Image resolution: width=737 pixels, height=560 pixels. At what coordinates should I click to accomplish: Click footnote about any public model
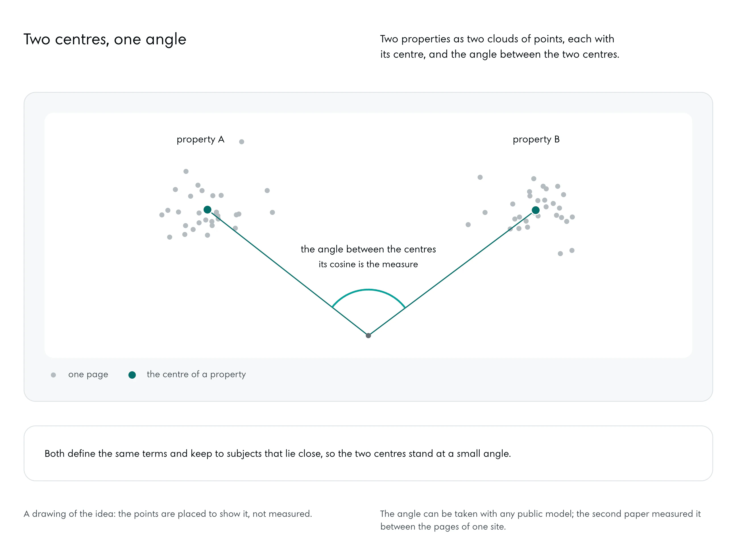pyautogui.click(x=540, y=520)
